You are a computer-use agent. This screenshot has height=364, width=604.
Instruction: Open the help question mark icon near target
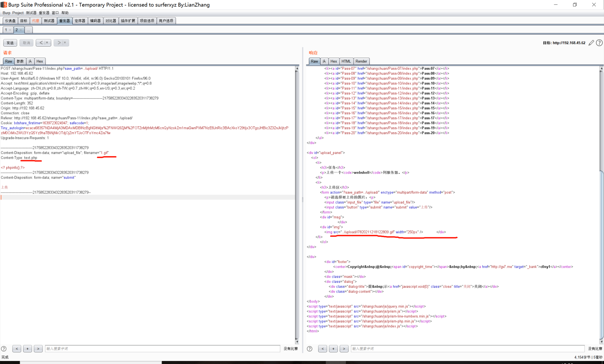coord(599,43)
